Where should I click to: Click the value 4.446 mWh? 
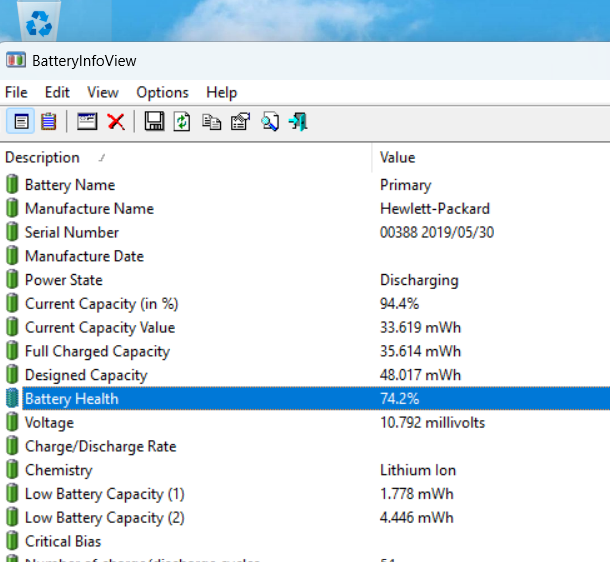click(x=417, y=517)
